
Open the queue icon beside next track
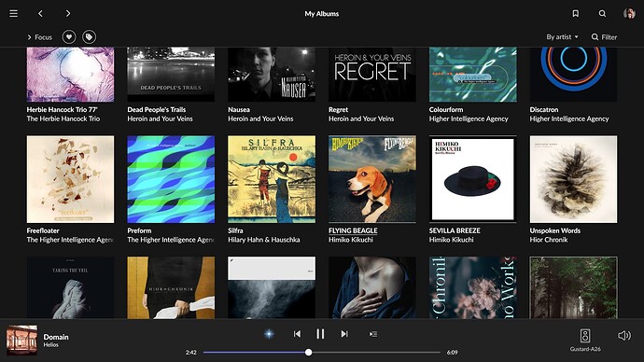pyautogui.click(x=373, y=334)
